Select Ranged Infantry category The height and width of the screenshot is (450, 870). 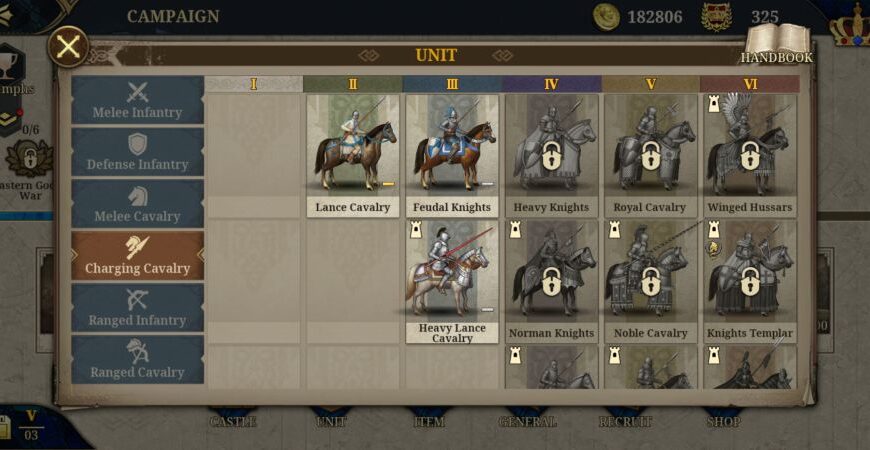tap(137, 308)
